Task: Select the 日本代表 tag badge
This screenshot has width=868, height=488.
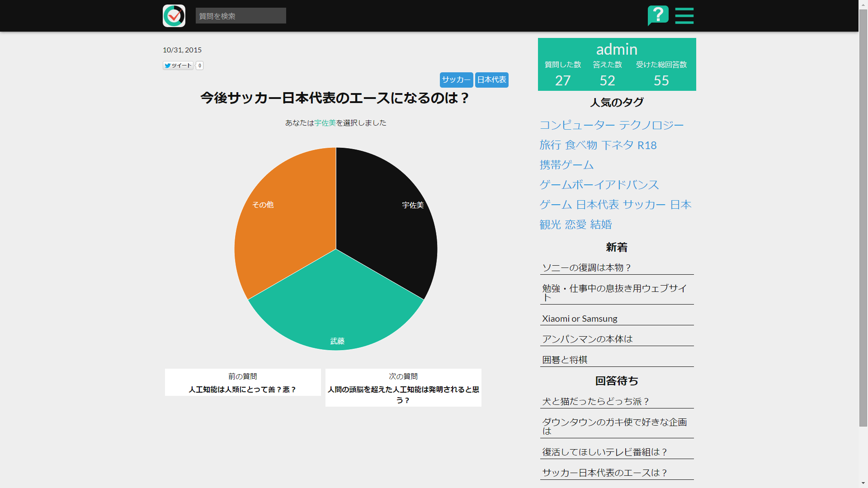Action: pos(491,80)
